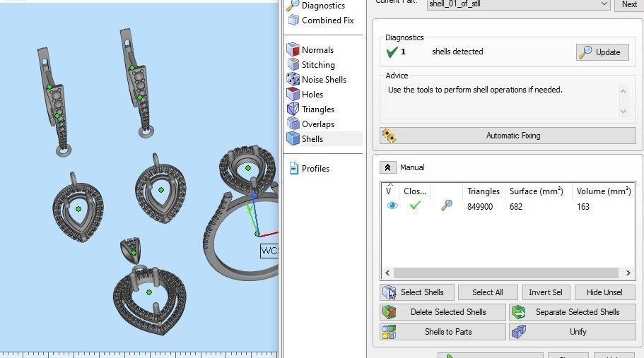644x358 pixels.
Task: Select the Holes fix category
Action: point(305,94)
